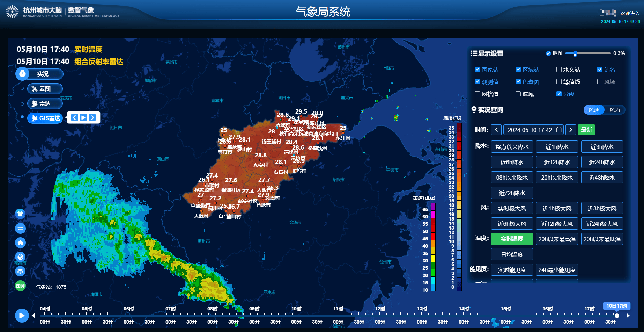Toggle the green 图例 legend button
The image size is (644, 332).
[20, 286]
